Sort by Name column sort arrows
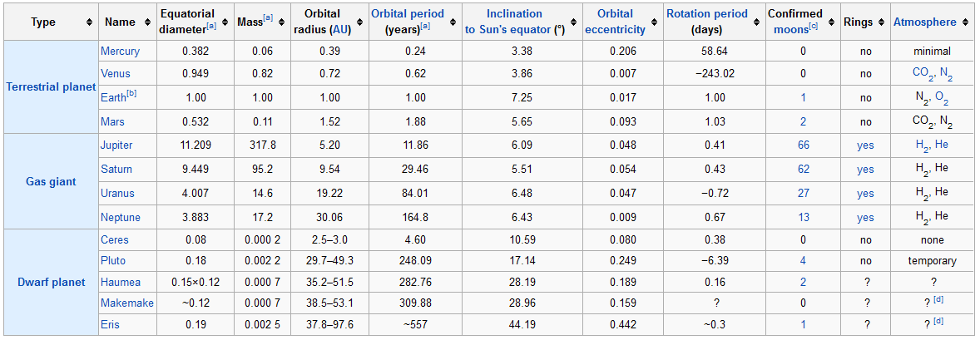The width and height of the screenshot is (980, 340). click(x=147, y=22)
